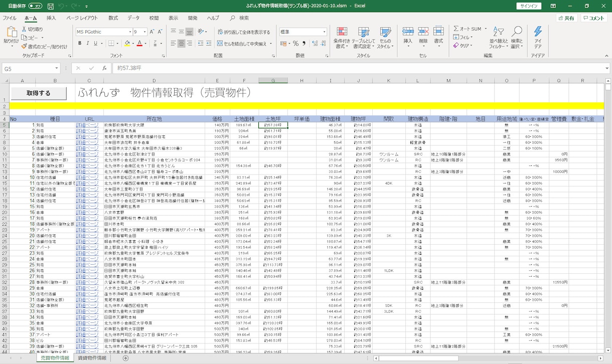Apply percent style with the % icon
Viewport: 612px width, 364px height.
pos(295,44)
